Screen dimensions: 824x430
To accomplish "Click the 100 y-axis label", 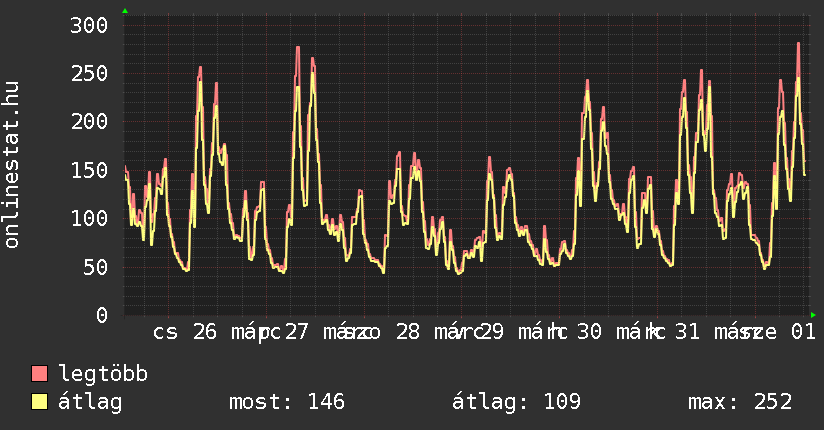I will click(88, 218).
